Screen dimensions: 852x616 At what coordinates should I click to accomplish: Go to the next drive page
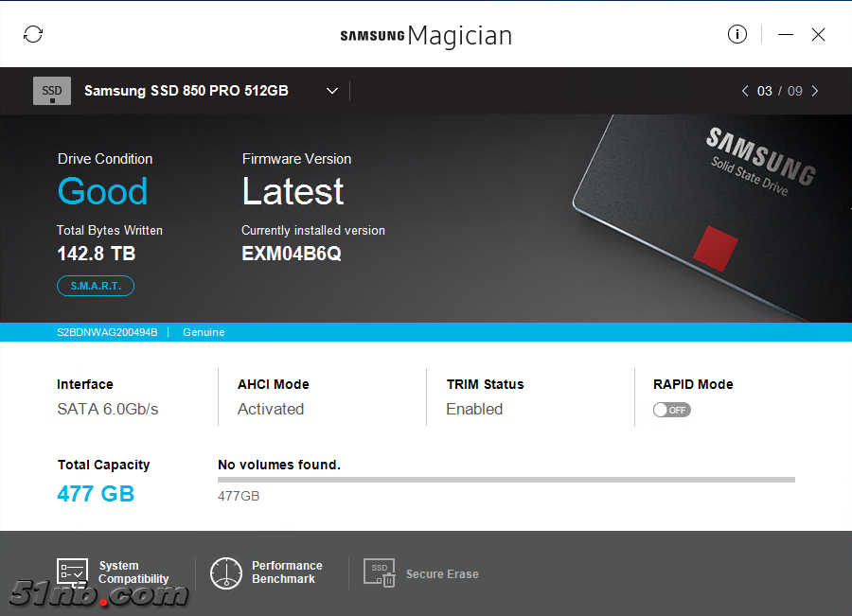click(814, 91)
